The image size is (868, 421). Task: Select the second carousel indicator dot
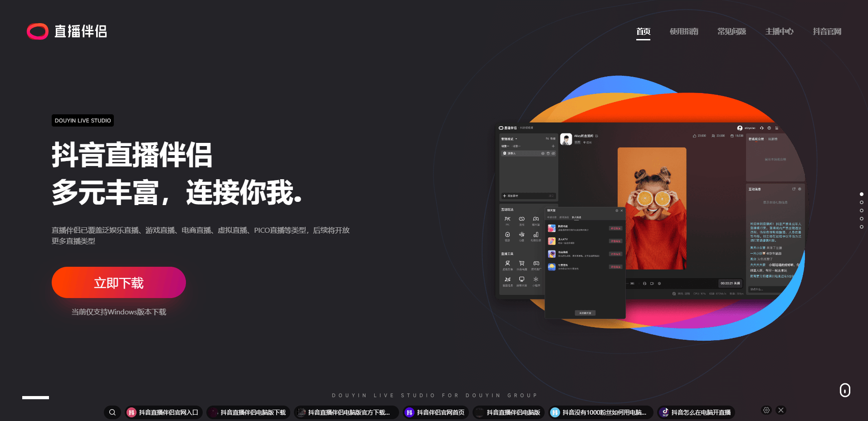[861, 202]
